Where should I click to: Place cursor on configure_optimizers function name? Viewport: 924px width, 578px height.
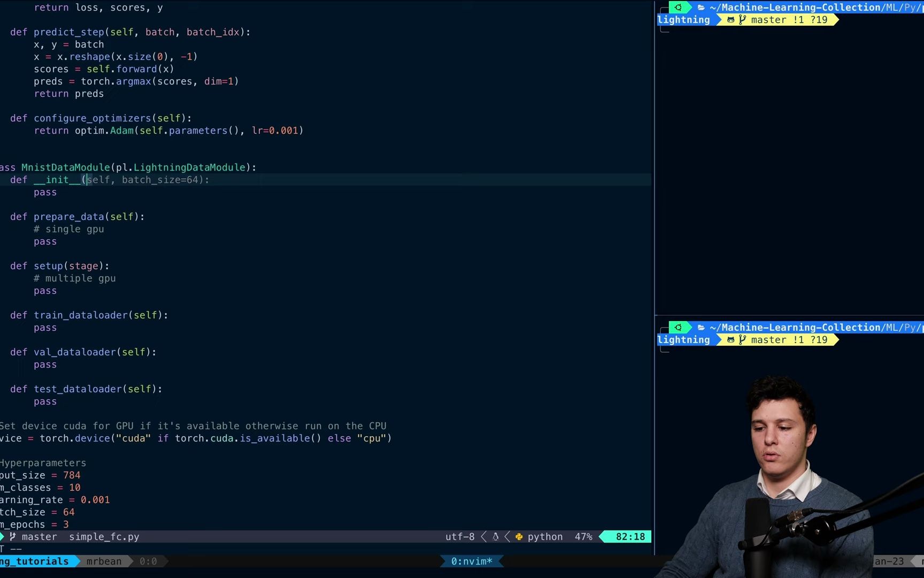click(93, 118)
